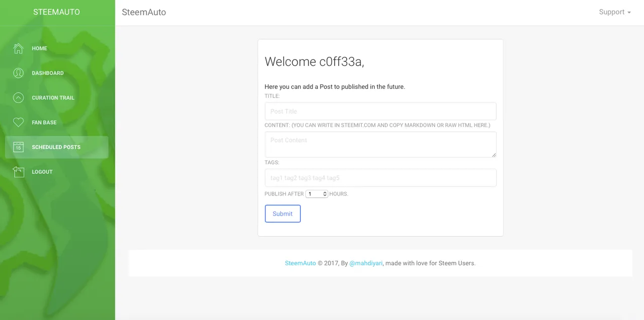Focus the Post Content text area

click(380, 145)
